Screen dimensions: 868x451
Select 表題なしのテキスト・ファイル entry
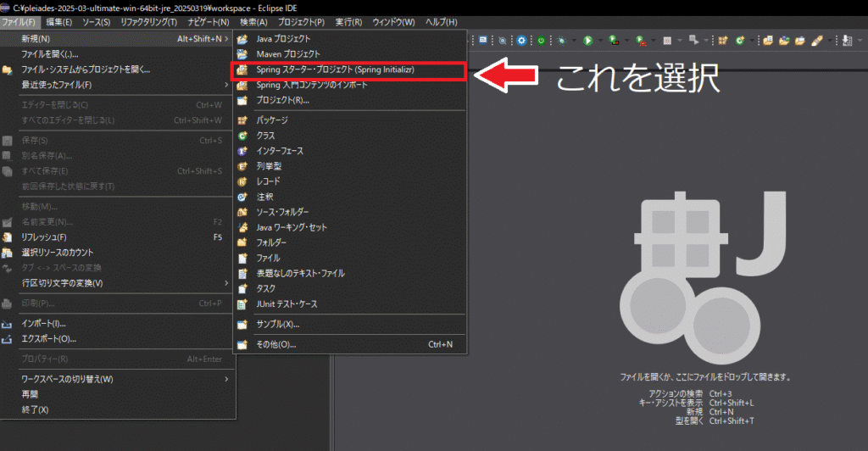point(350,273)
